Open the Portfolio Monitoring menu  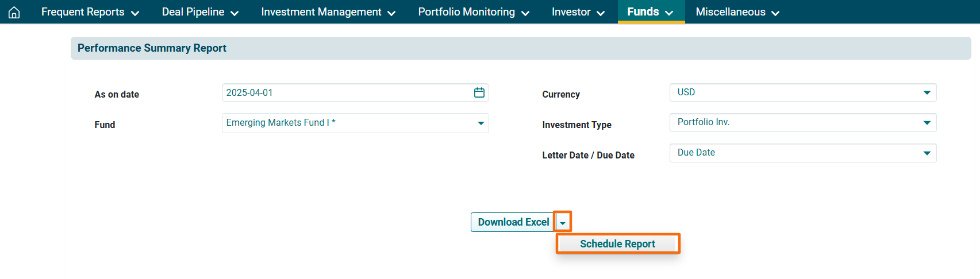pos(473,12)
